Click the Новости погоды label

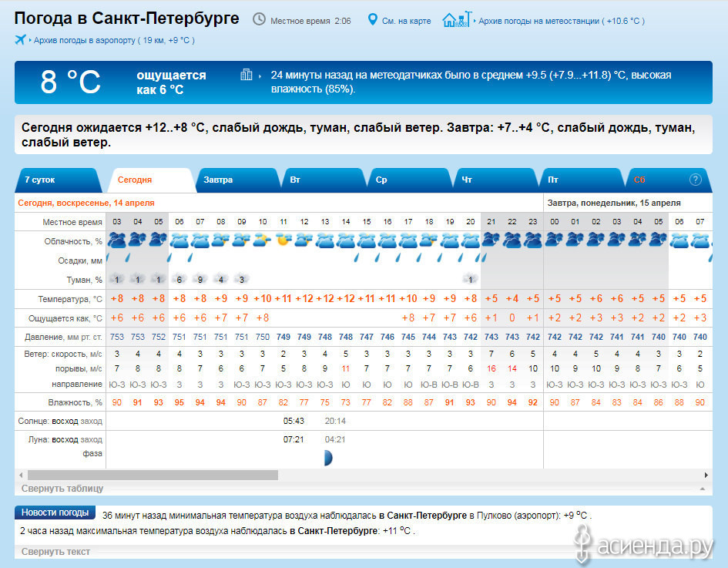coord(55,513)
